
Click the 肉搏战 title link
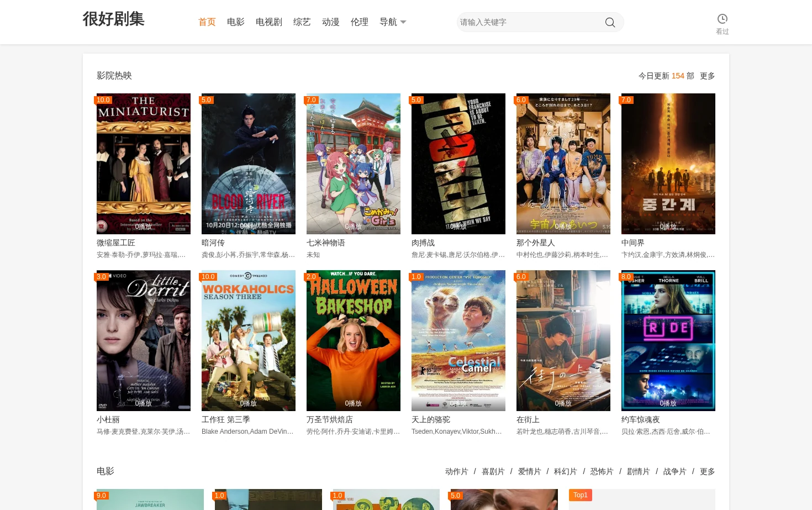coord(423,243)
